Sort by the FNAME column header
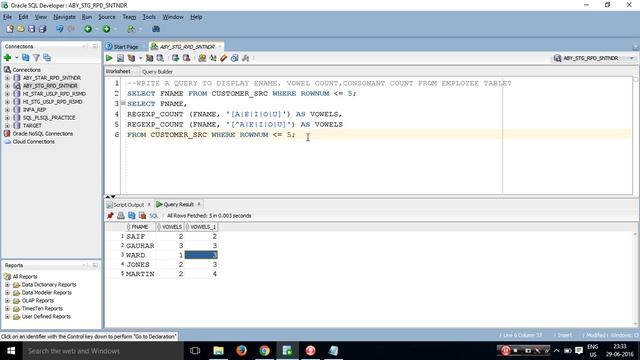This screenshot has width=640, height=360. 140,227
